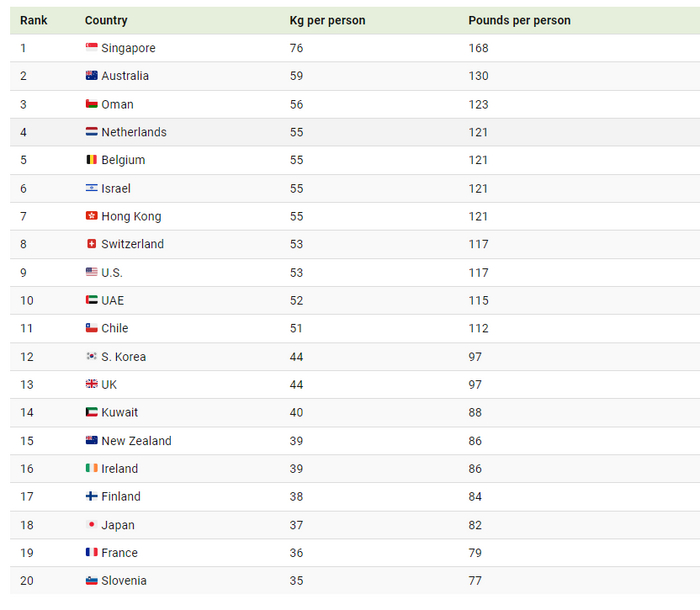Click the Australia flag icon

point(91,76)
